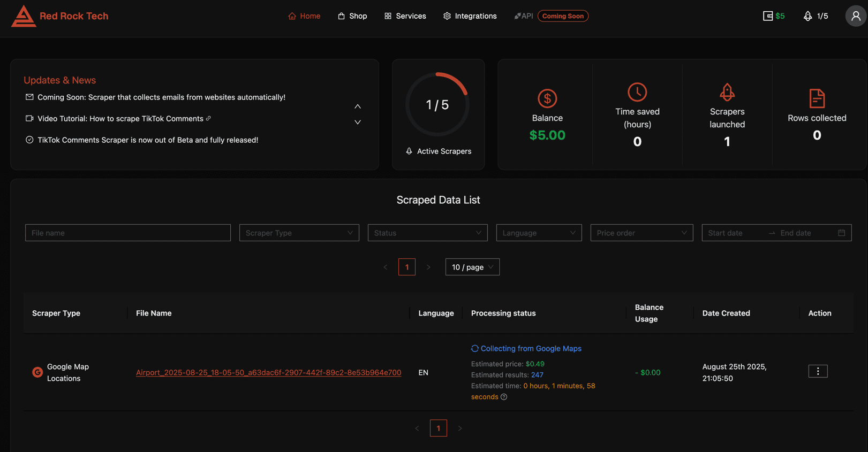Screen dimensions: 868x452
Task: Click the Scraped Data List heading
Action: tap(438, 200)
